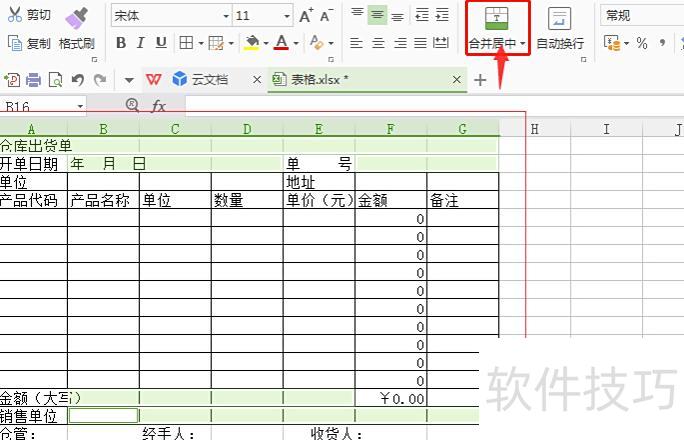684x440 pixels.
Task: Increase indent button
Action: (x=442, y=15)
